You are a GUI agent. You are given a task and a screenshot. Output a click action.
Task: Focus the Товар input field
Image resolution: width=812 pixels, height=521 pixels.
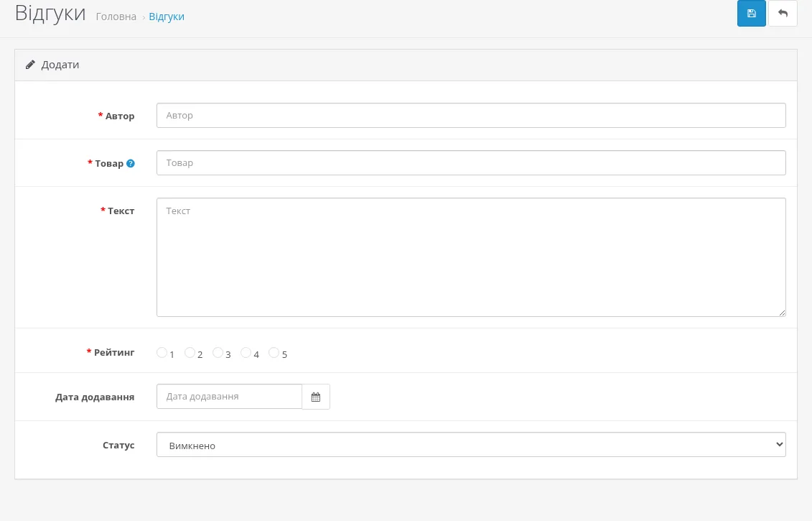click(x=471, y=163)
